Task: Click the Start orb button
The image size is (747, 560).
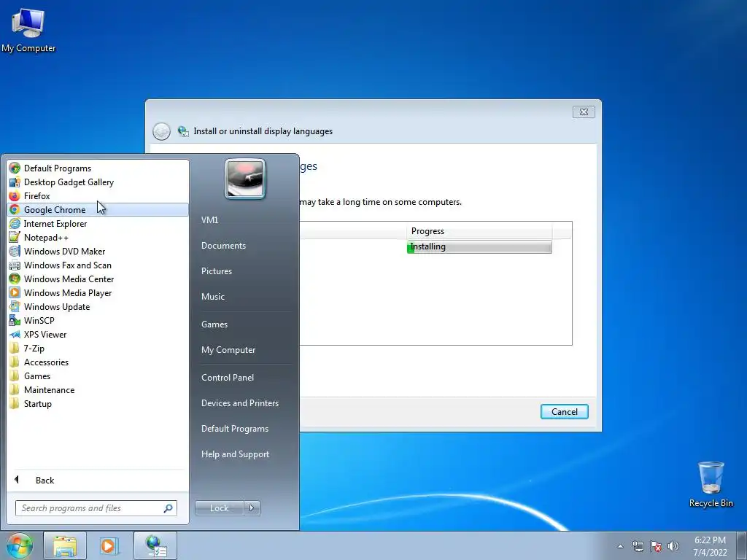Action: 19,545
